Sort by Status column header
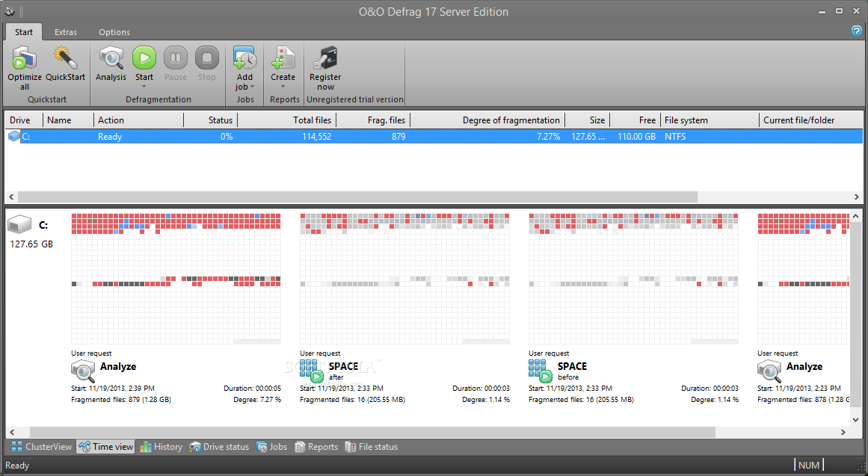 210,120
